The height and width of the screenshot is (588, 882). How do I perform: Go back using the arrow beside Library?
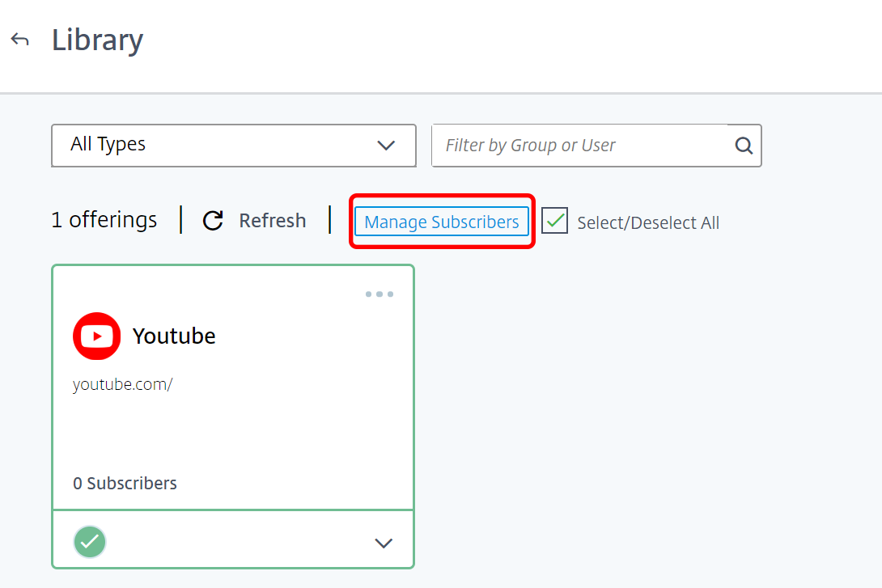[19, 40]
